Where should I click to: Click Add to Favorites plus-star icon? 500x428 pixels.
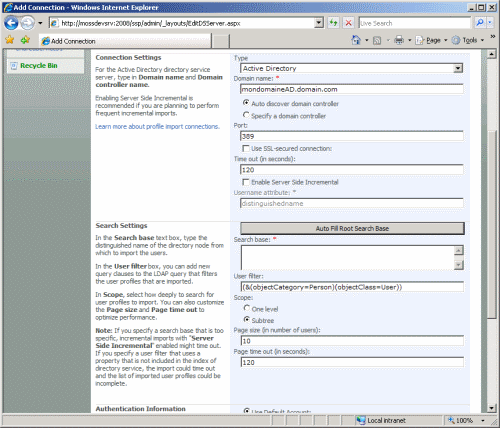click(x=25, y=40)
